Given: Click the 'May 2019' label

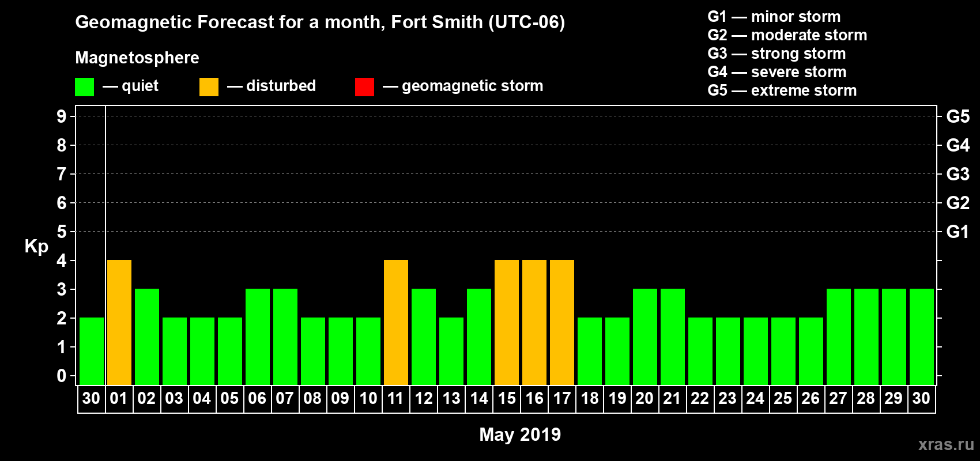Looking at the screenshot, I should [x=520, y=434].
